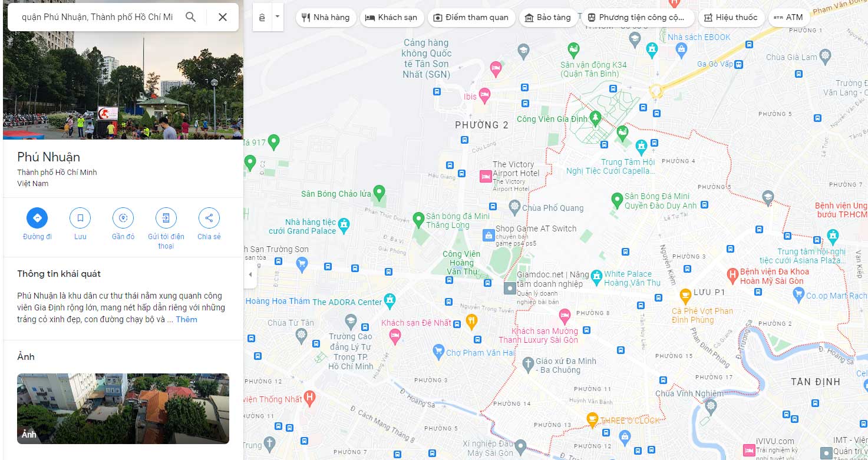The height and width of the screenshot is (460, 868).
Task: Toggle the Khách sạn filter chip
Action: [392, 17]
